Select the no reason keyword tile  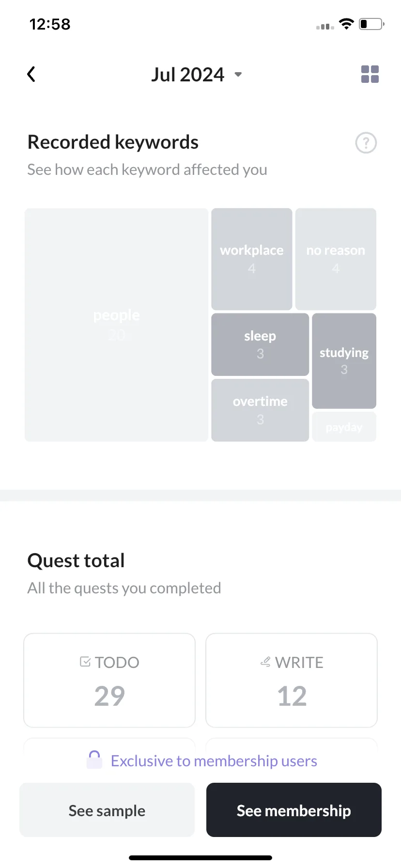click(336, 259)
